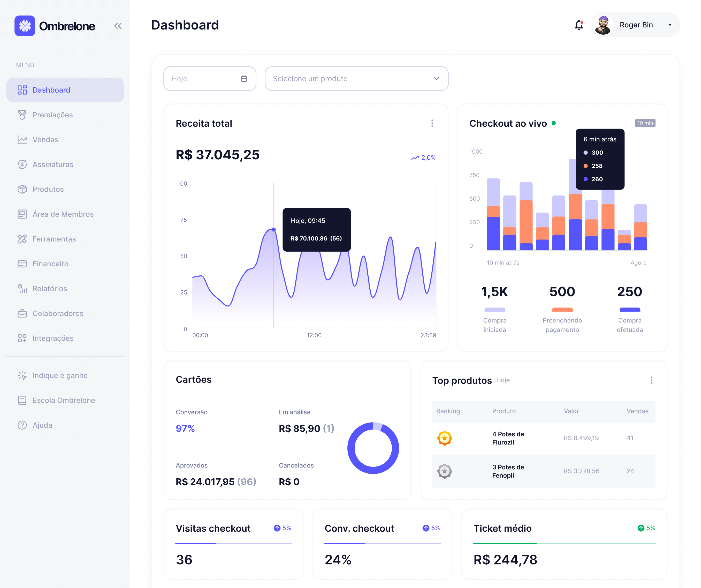Open Premiações menu item
Image resolution: width=701 pixels, height=588 pixels.
(52, 115)
